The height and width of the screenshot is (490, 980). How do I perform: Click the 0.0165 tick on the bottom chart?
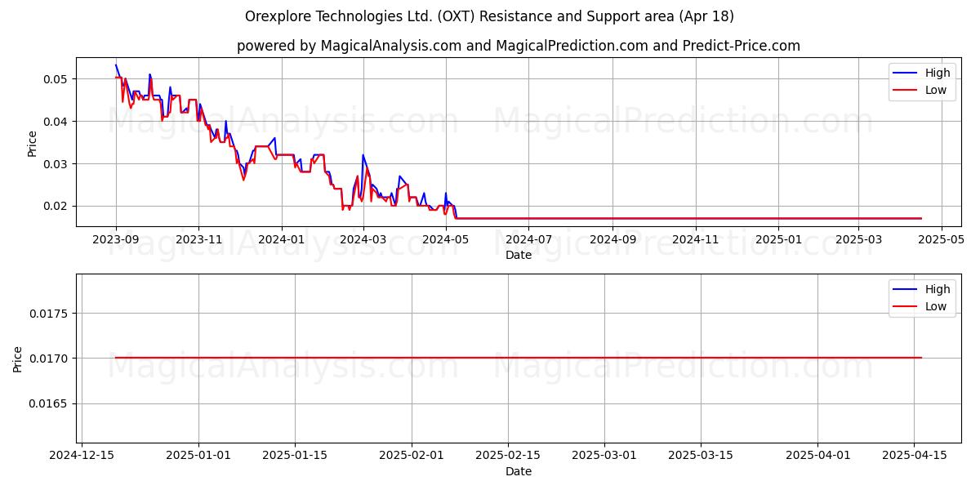click(50, 403)
